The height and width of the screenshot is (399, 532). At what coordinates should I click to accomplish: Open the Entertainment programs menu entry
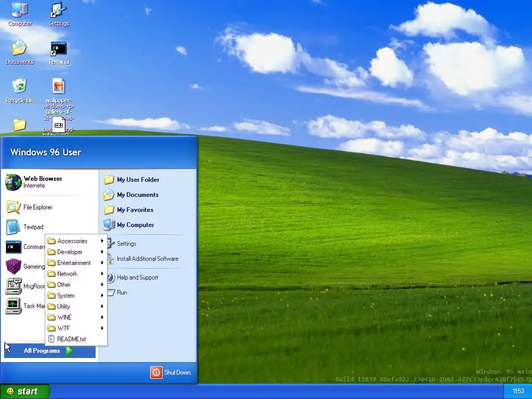[76, 262]
